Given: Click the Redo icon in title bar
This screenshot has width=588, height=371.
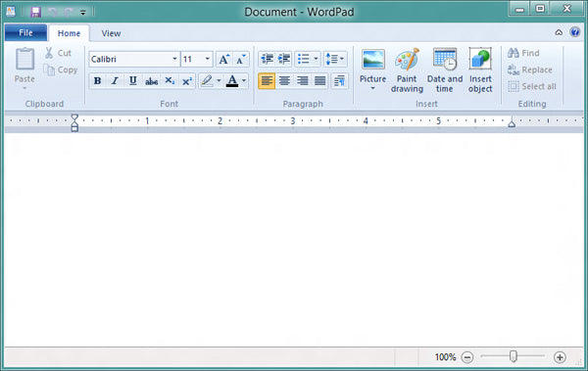Looking at the screenshot, I should (x=69, y=13).
